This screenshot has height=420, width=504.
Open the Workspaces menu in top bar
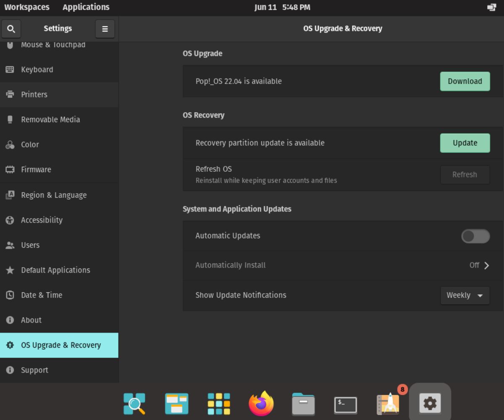[26, 7]
